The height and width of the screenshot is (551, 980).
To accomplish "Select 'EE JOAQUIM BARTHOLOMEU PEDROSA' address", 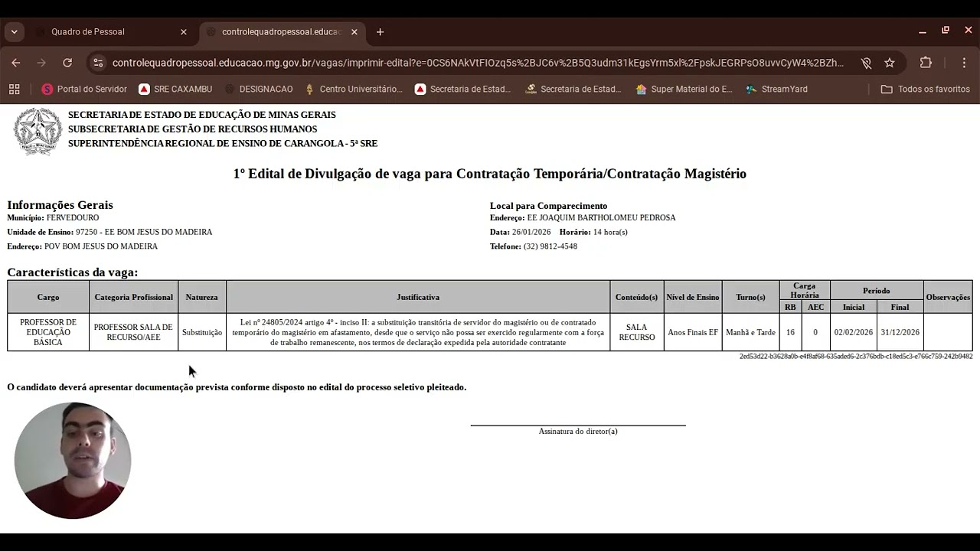I will pos(601,218).
